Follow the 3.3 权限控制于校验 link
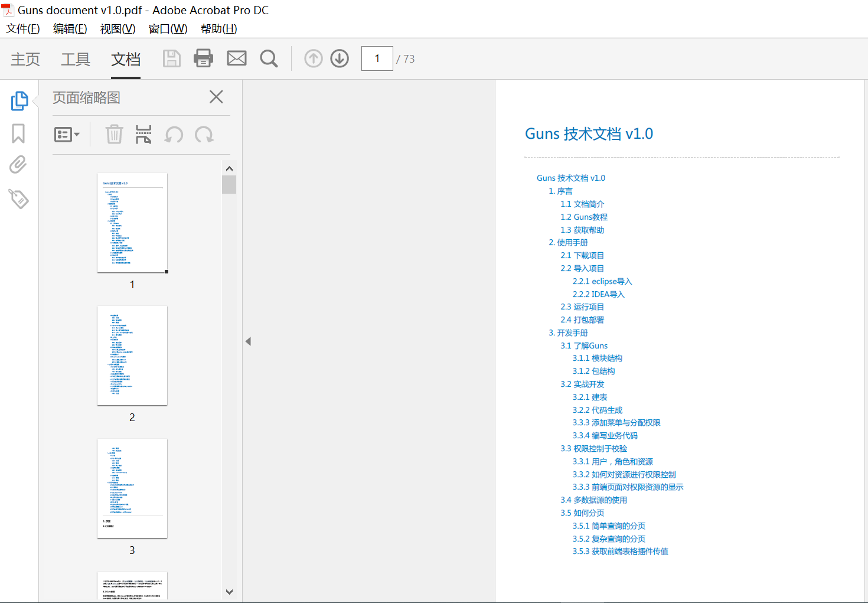Viewport: 868px width, 603px height. [594, 448]
